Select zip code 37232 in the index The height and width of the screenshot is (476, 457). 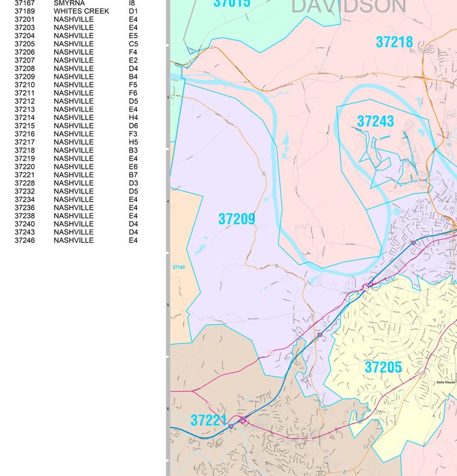(25, 192)
